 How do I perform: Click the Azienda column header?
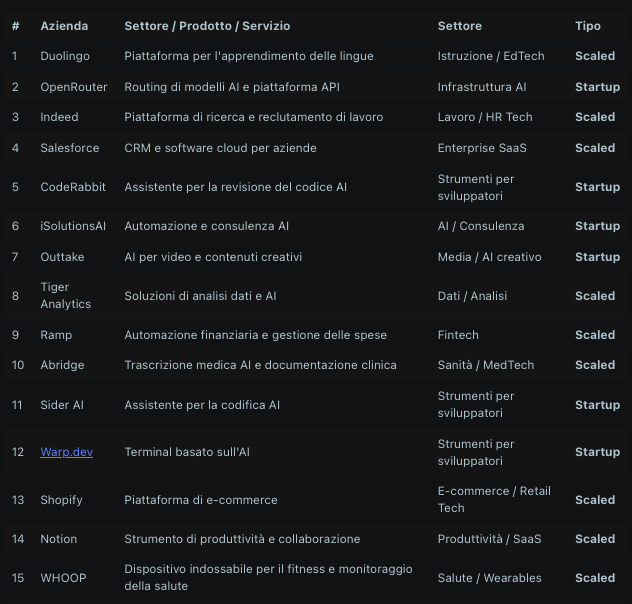pyautogui.click(x=64, y=26)
